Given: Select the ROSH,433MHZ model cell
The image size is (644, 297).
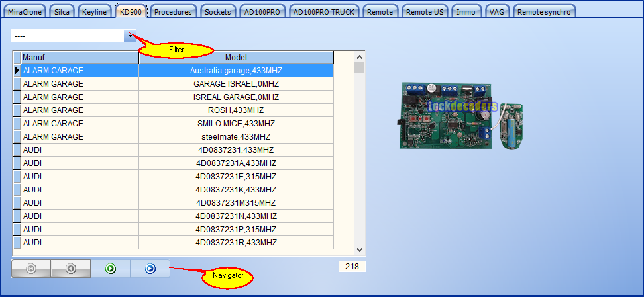Looking at the screenshot, I should (x=236, y=110).
